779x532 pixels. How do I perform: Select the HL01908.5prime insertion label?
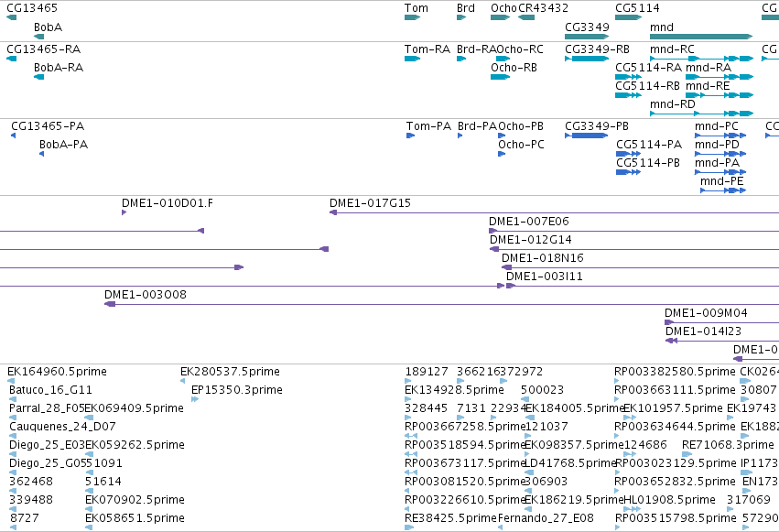pyautogui.click(x=669, y=500)
